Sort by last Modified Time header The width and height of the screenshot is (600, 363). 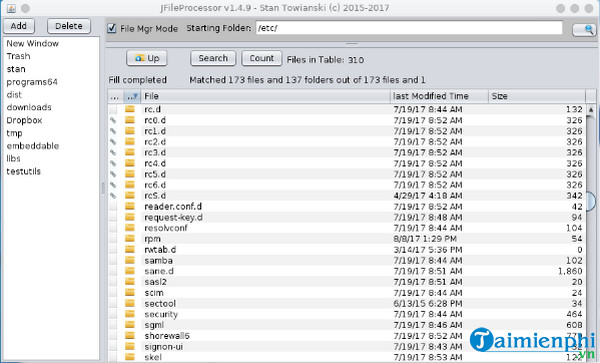pyautogui.click(x=439, y=96)
